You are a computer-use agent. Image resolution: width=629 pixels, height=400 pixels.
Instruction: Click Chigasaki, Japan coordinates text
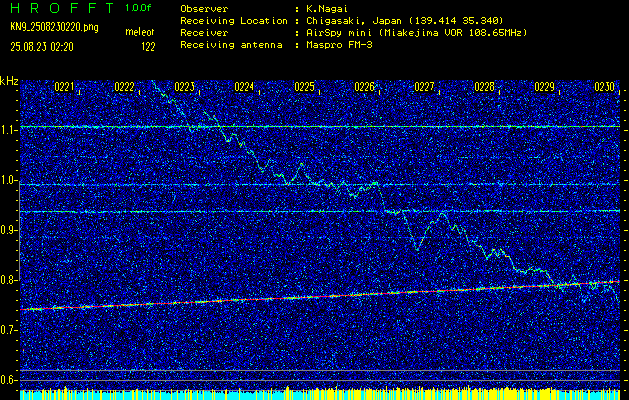click(404, 20)
